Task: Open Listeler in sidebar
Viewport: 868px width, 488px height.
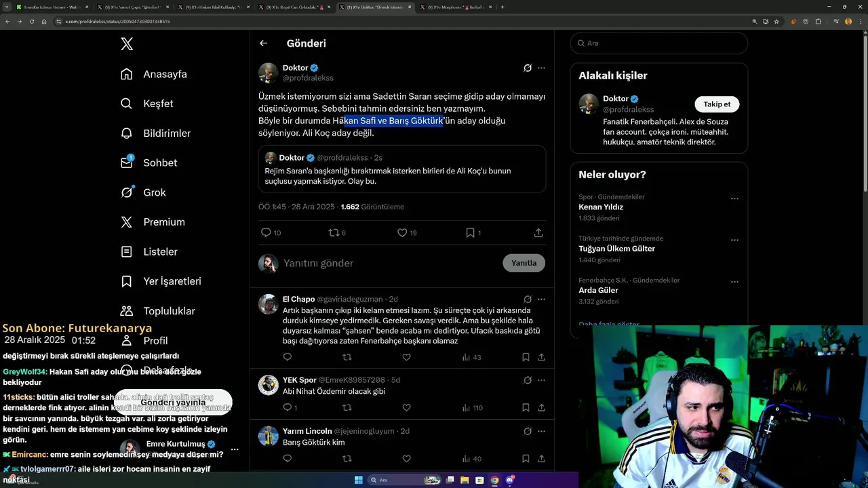Action: 149,251
